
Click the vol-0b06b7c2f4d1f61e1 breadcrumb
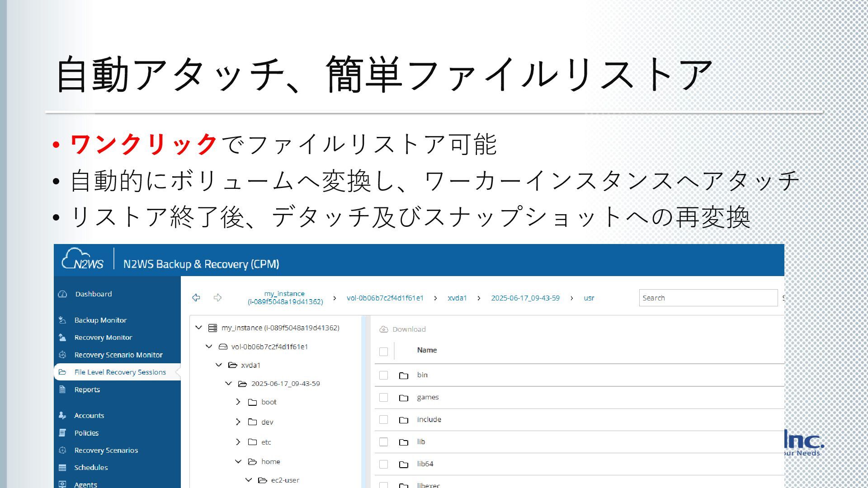(x=385, y=298)
